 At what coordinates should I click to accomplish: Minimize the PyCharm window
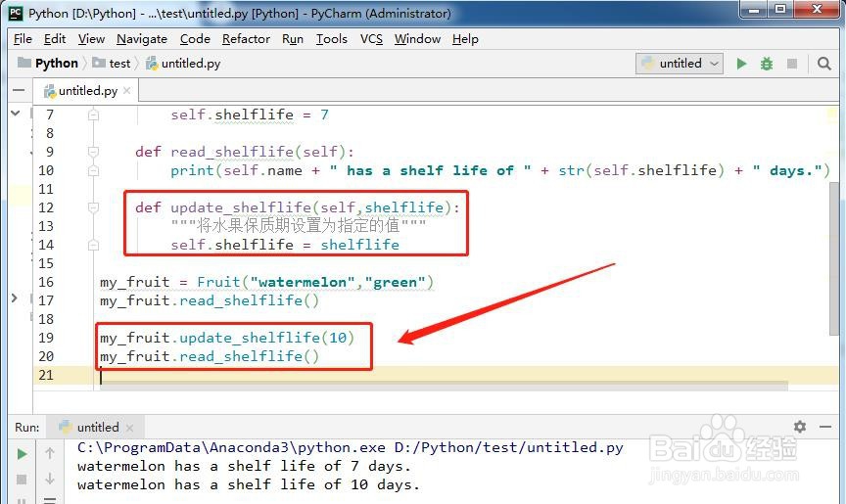point(754,9)
